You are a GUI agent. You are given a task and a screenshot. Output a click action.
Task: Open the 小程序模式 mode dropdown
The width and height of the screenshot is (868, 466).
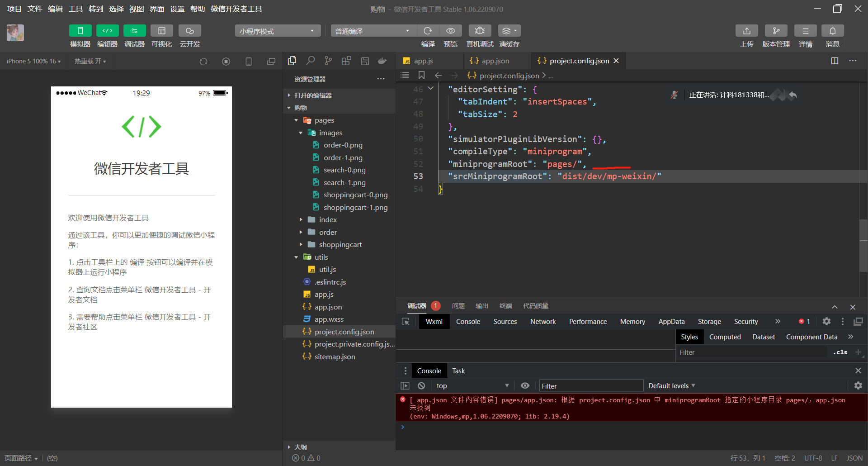coord(277,31)
